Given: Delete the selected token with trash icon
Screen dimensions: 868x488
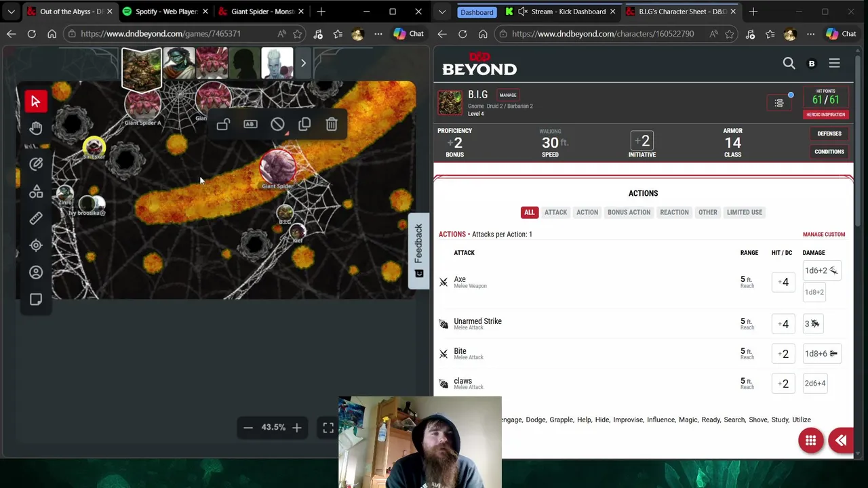Looking at the screenshot, I should coord(332,124).
